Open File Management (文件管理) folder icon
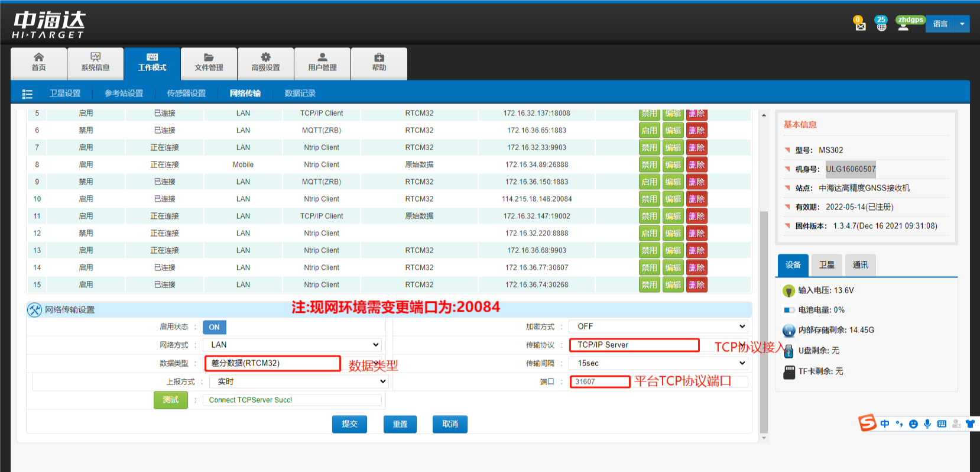This screenshot has width=980, height=472. [209, 62]
